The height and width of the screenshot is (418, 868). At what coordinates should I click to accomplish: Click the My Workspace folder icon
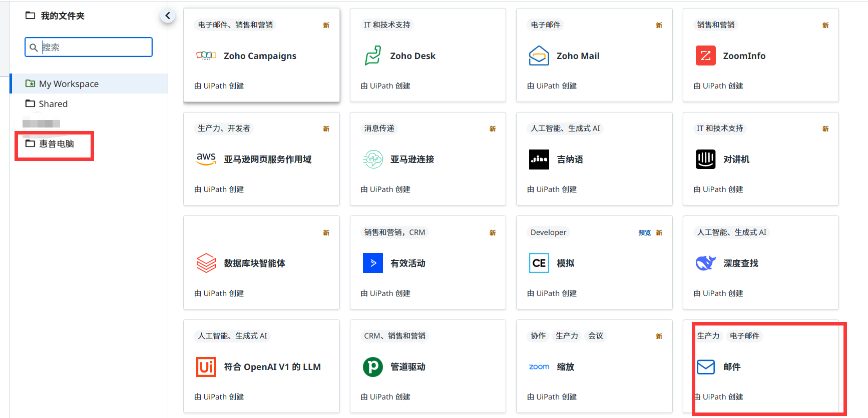[31, 83]
